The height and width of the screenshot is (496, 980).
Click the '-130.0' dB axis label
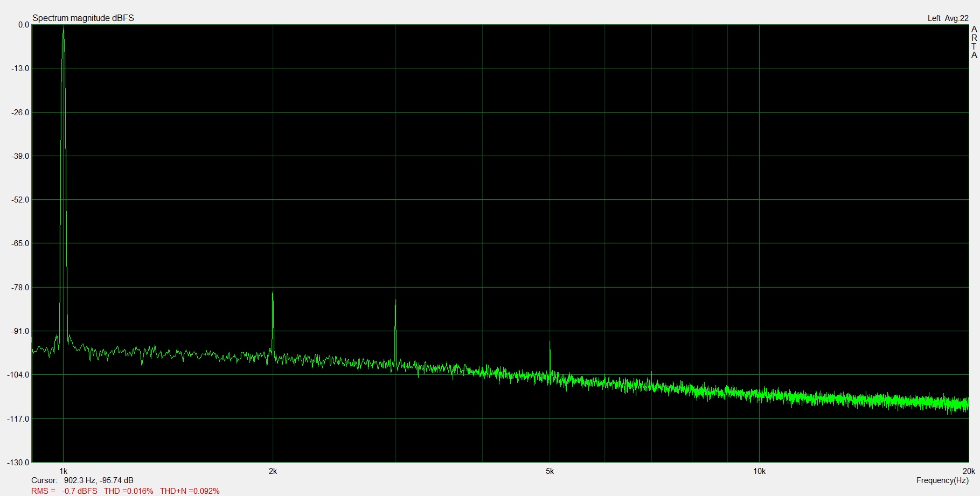click(x=18, y=463)
